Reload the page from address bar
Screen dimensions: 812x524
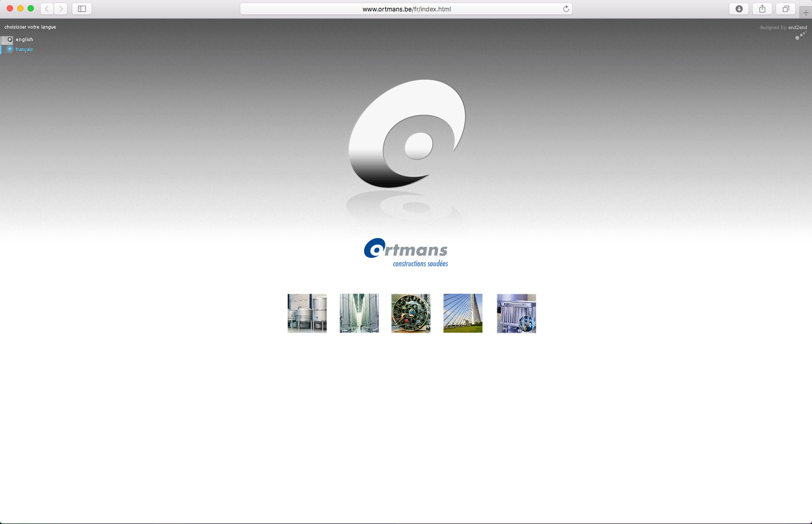(566, 9)
